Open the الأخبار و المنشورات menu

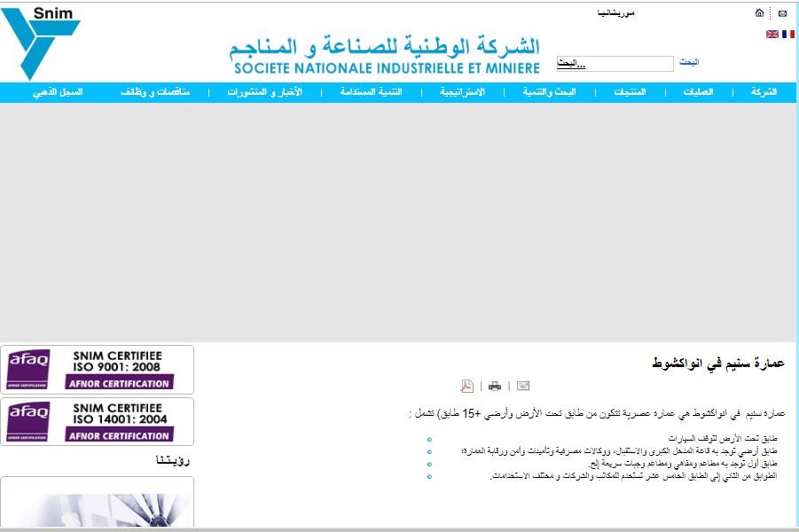264,92
